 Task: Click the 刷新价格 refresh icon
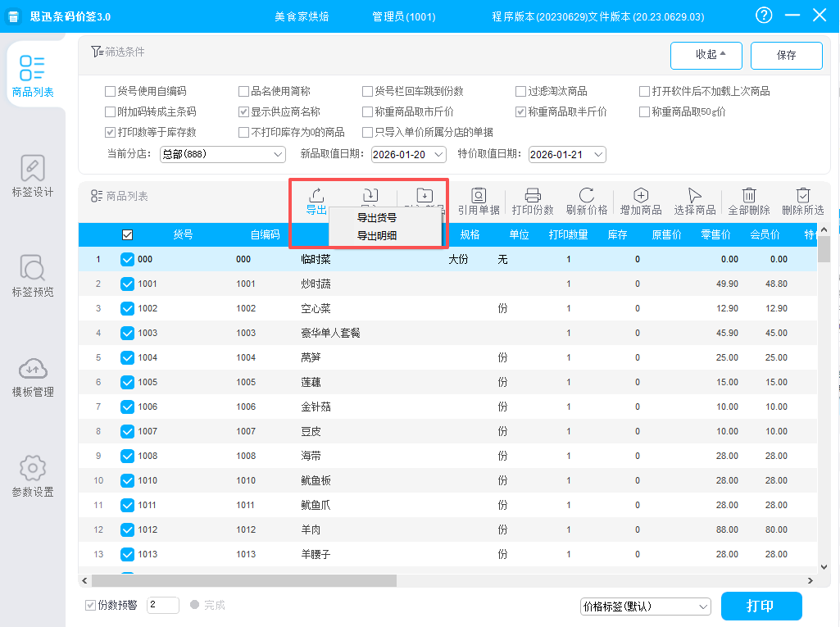point(587,195)
